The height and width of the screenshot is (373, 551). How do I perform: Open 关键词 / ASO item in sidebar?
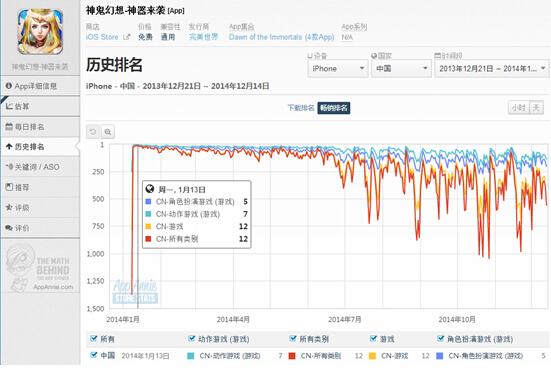40,167
